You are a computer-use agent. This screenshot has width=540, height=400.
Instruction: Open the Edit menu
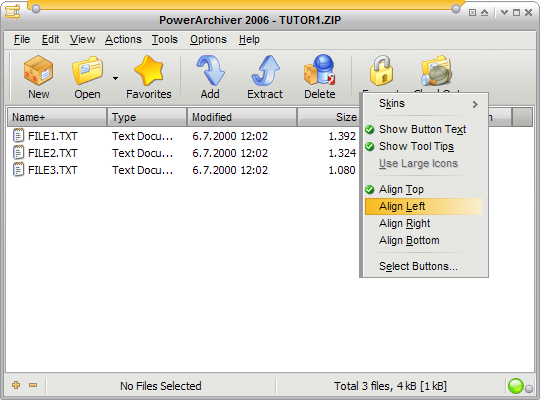click(x=50, y=39)
